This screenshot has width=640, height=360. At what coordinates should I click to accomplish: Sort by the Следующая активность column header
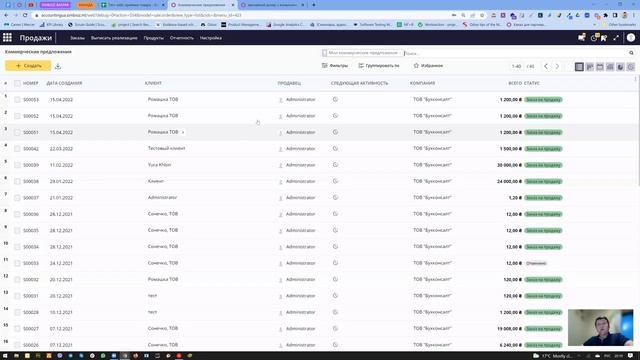(x=359, y=83)
